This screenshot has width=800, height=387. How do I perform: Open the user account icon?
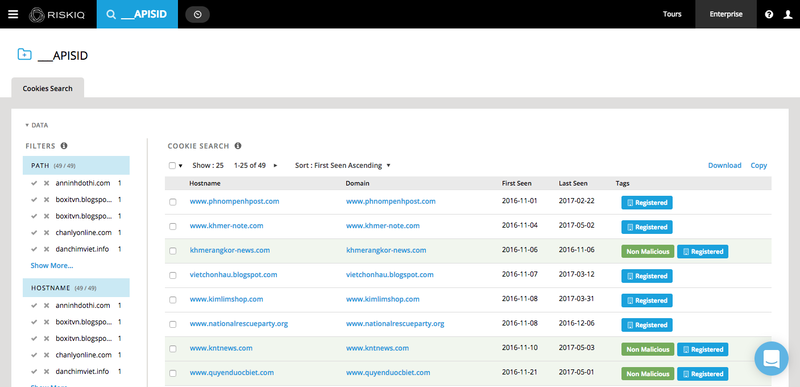point(788,14)
